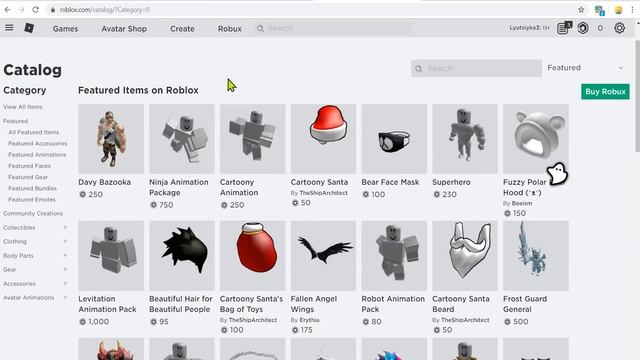Select View All Items category
The image size is (640, 360).
23,107
